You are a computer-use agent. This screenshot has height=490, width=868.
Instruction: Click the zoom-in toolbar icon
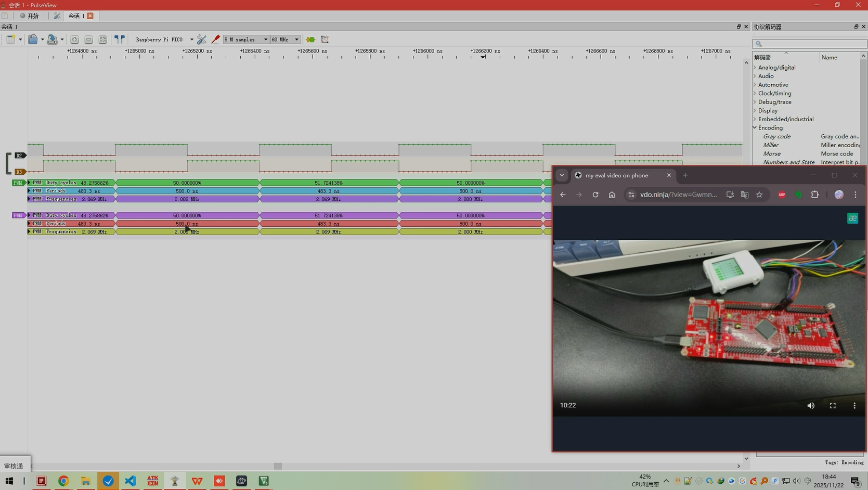74,40
